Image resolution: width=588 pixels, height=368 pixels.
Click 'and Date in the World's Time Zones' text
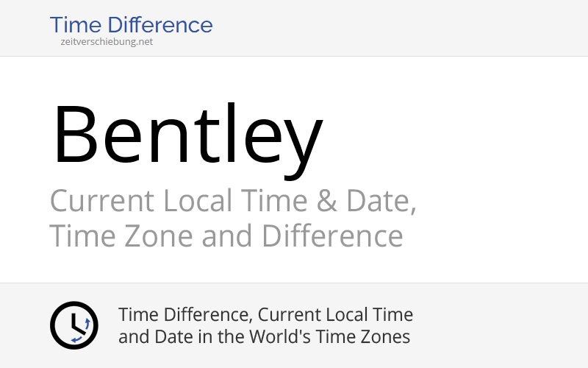click(x=264, y=337)
